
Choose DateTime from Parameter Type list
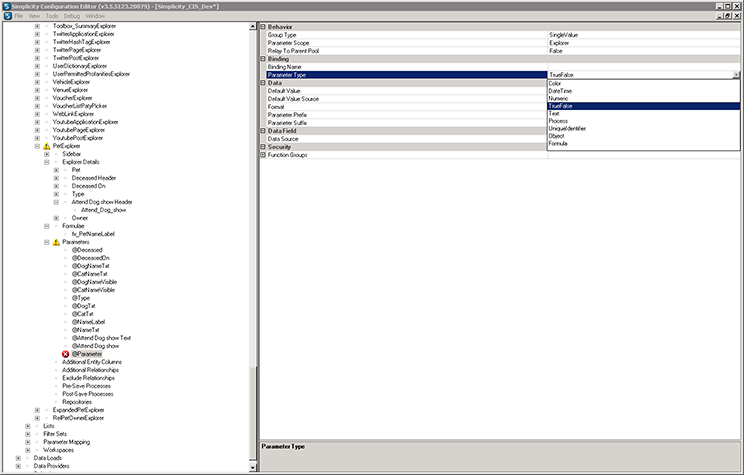(643, 91)
